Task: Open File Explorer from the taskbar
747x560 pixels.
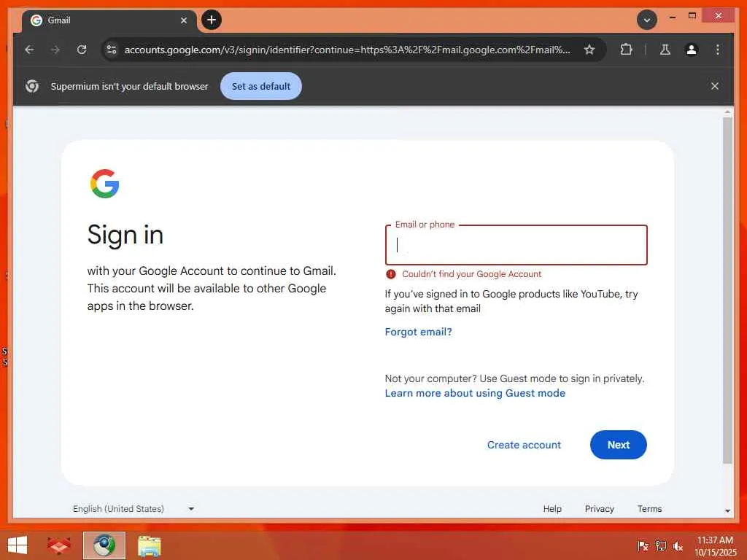Action: point(149,545)
